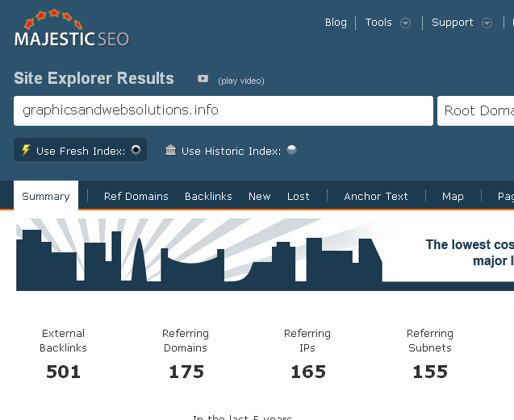This screenshot has height=420, width=514.
Task: Open the Ref Domains tab
Action: 136,196
